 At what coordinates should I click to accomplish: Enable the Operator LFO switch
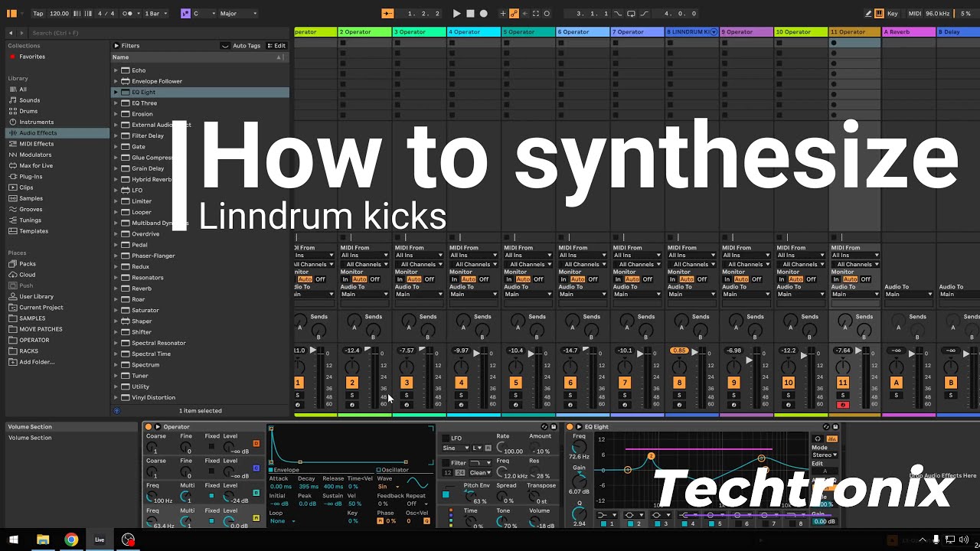tap(446, 439)
